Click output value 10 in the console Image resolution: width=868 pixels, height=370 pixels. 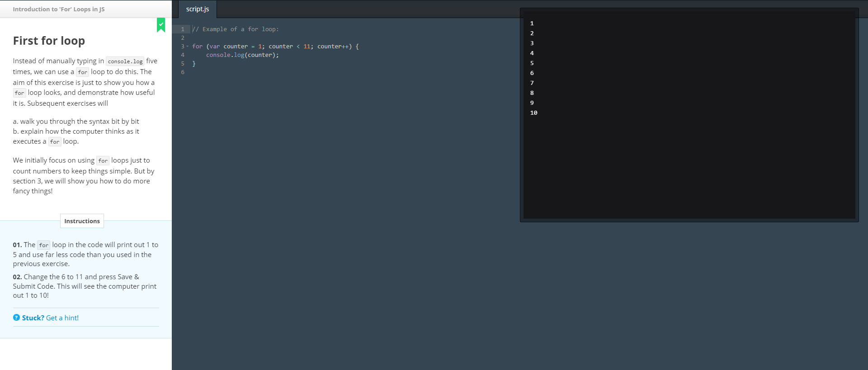[x=534, y=112]
